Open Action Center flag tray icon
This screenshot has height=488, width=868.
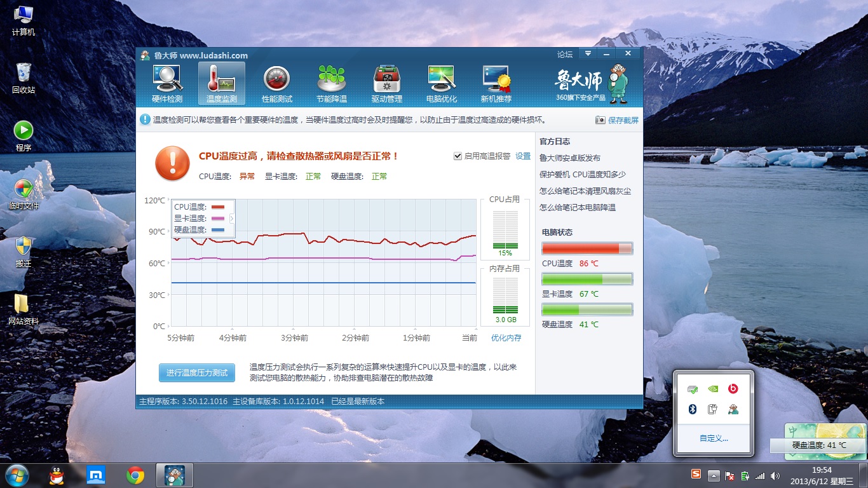[730, 475]
